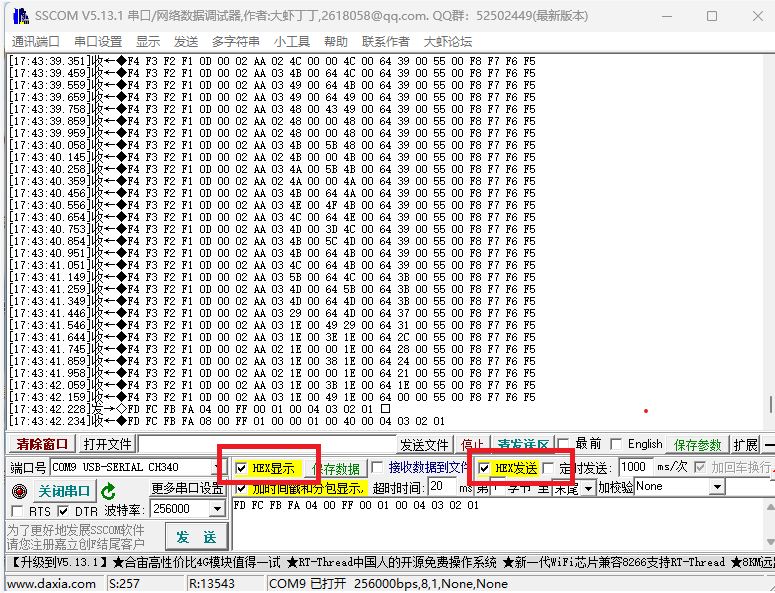
Task: Click the log row timestamped 17:43:39.351
Action: point(272,61)
